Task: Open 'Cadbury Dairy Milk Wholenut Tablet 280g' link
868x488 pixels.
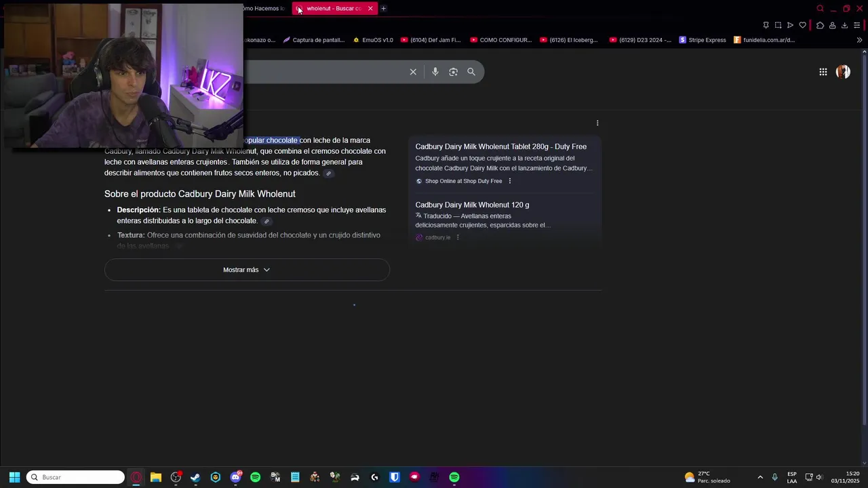Action: 500,146
